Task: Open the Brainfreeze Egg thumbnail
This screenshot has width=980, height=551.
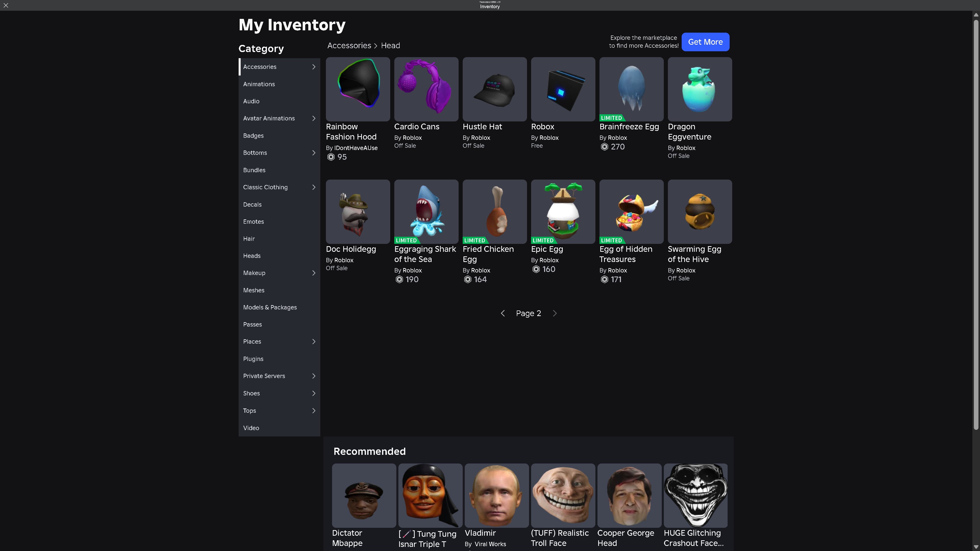Action: (631, 89)
